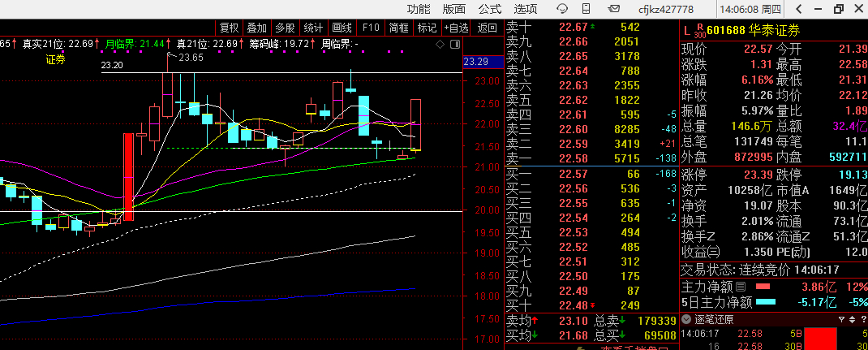Toggle the side panel icon in the chart header
Image resolution: width=868 pixels, height=350 pixels.
455,45
